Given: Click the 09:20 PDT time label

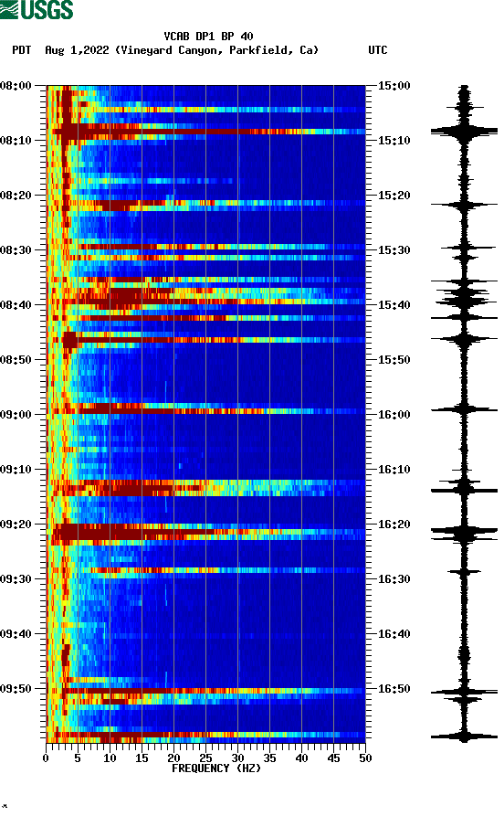Looking at the screenshot, I should coord(16,525).
